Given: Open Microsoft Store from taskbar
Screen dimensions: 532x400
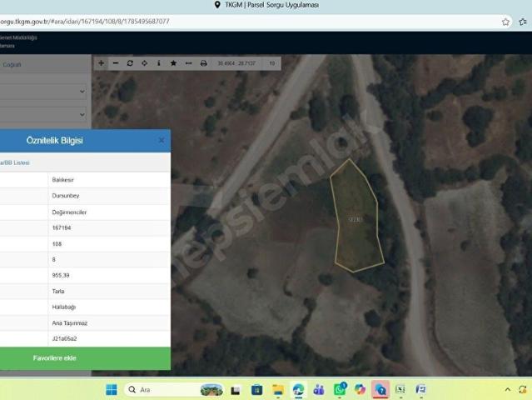Looking at the screenshot, I should pos(256,390).
